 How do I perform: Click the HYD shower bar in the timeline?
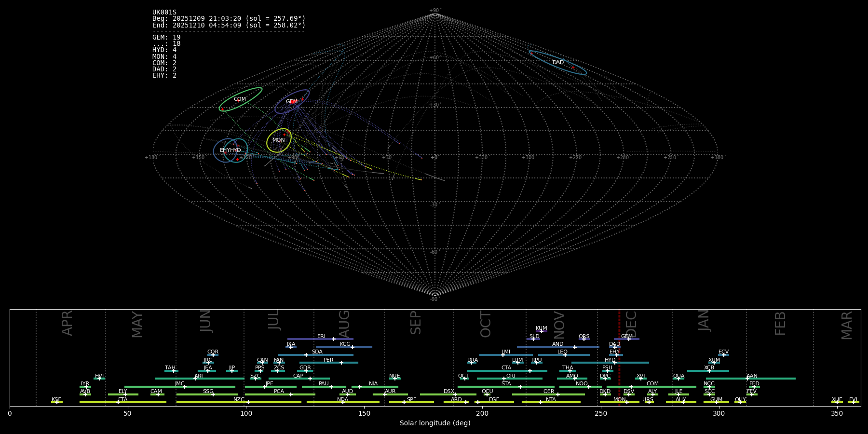[610, 363]
